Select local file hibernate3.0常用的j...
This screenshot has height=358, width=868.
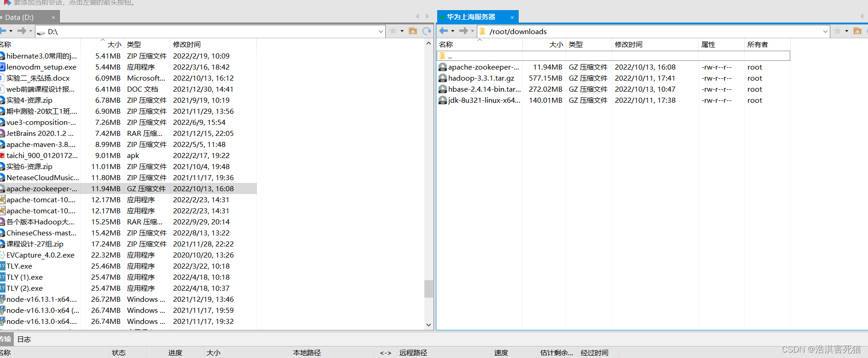click(41, 56)
